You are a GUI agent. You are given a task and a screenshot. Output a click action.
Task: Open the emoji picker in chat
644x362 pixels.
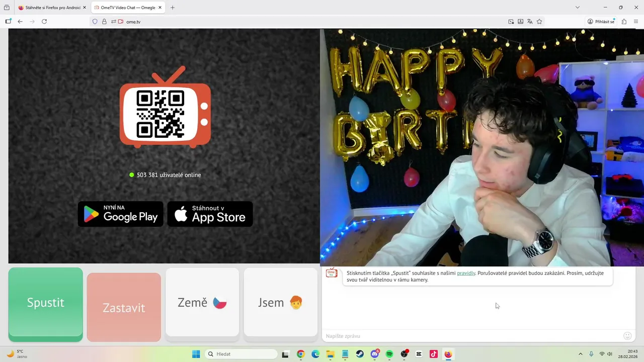627,336
